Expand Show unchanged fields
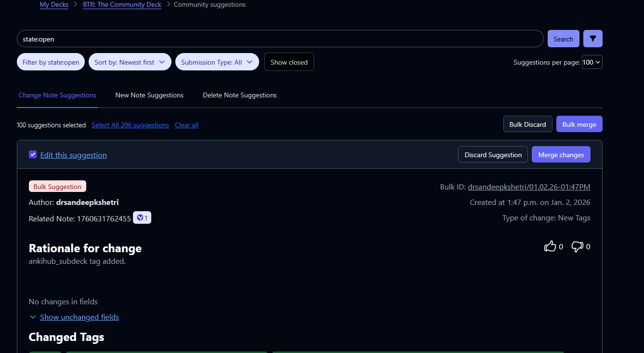The image size is (644, 353). coord(79,317)
